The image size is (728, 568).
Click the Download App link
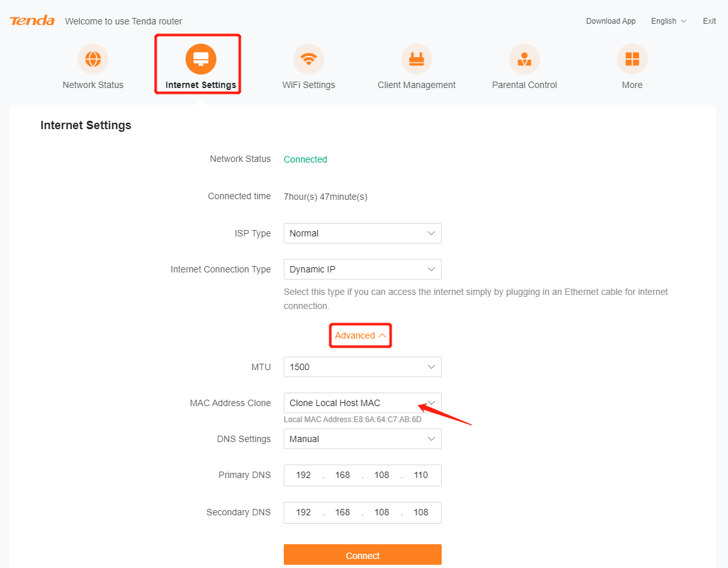(x=611, y=21)
